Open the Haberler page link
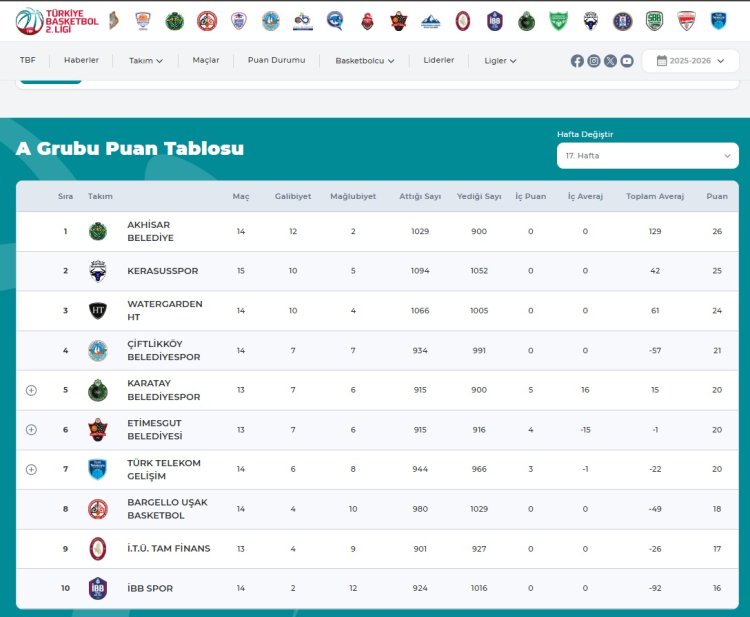Screen dimensions: 750x617 point(81,61)
